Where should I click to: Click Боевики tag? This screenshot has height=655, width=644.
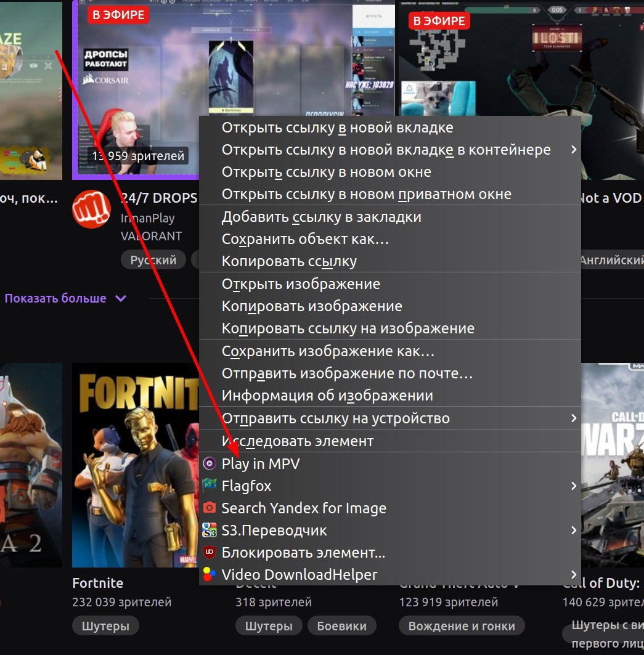(342, 626)
